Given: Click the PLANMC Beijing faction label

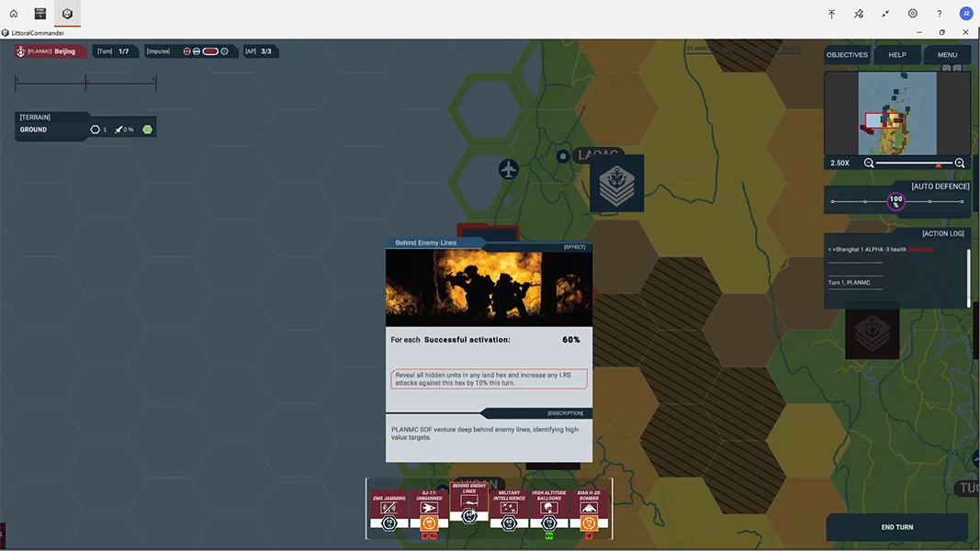Looking at the screenshot, I should pyautogui.click(x=51, y=51).
